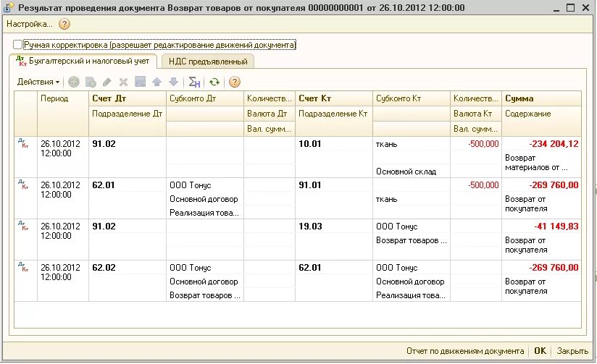
Task: Click the Дт/Кт icon of the 19.03 row
Action: pos(23,225)
